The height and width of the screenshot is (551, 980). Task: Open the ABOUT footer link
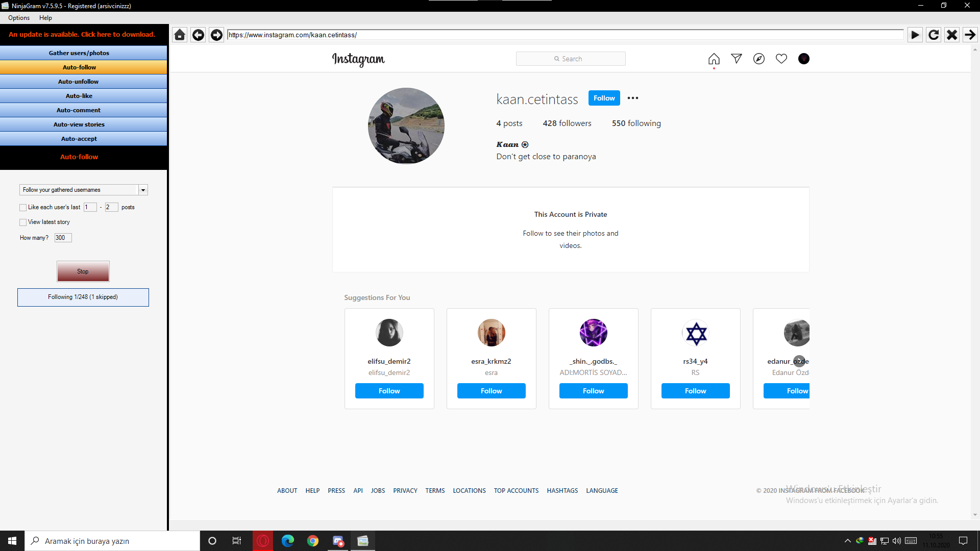click(287, 491)
